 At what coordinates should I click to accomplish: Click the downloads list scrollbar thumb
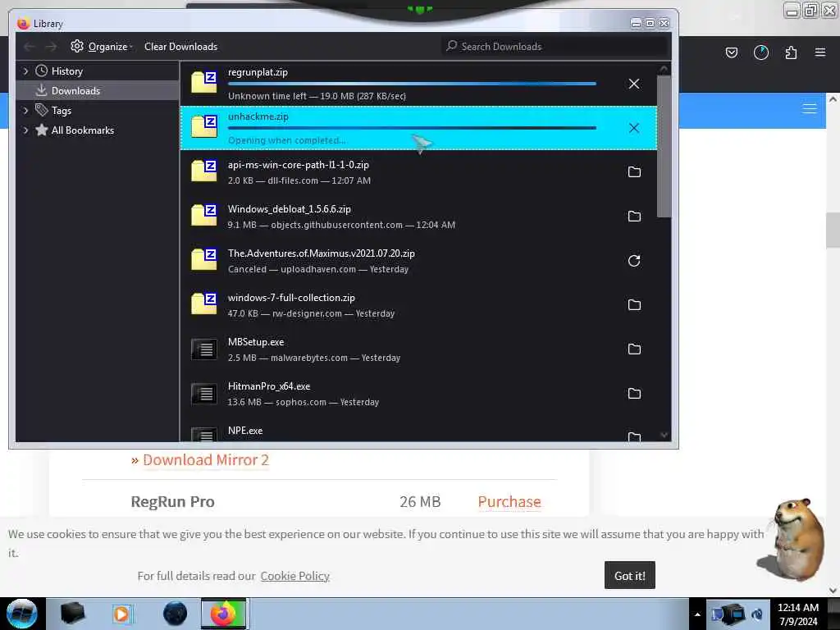pyautogui.click(x=664, y=146)
